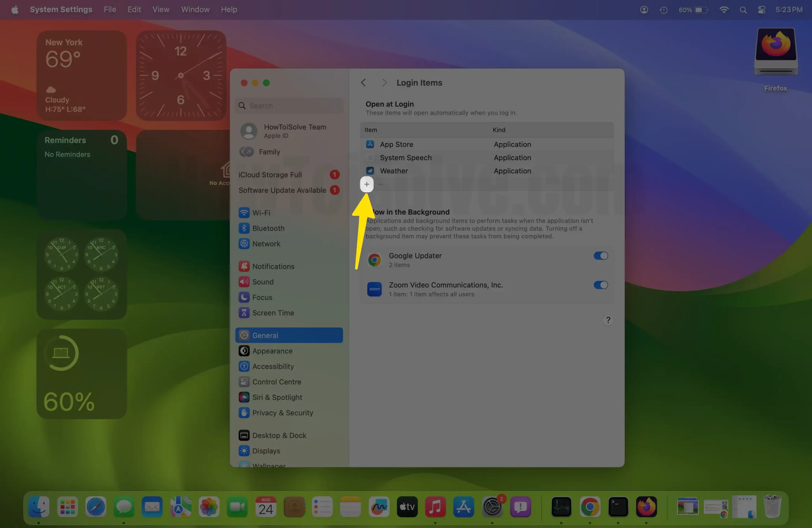The width and height of the screenshot is (812, 528).
Task: Open Finder from the Dock
Action: (x=39, y=506)
